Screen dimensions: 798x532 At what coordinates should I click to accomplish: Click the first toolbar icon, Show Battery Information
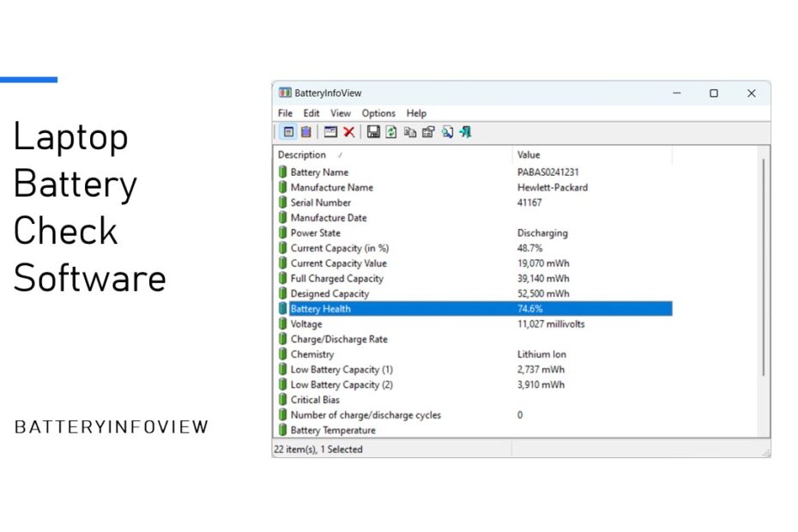point(288,132)
